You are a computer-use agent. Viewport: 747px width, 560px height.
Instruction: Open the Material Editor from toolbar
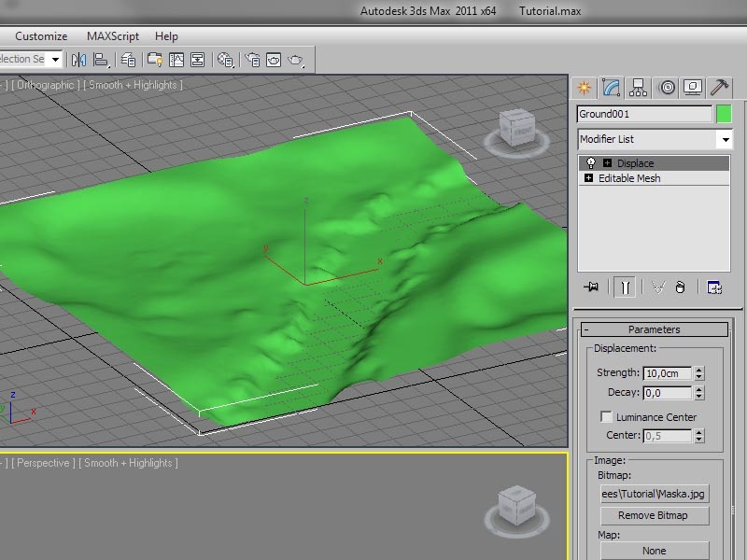[x=225, y=60]
